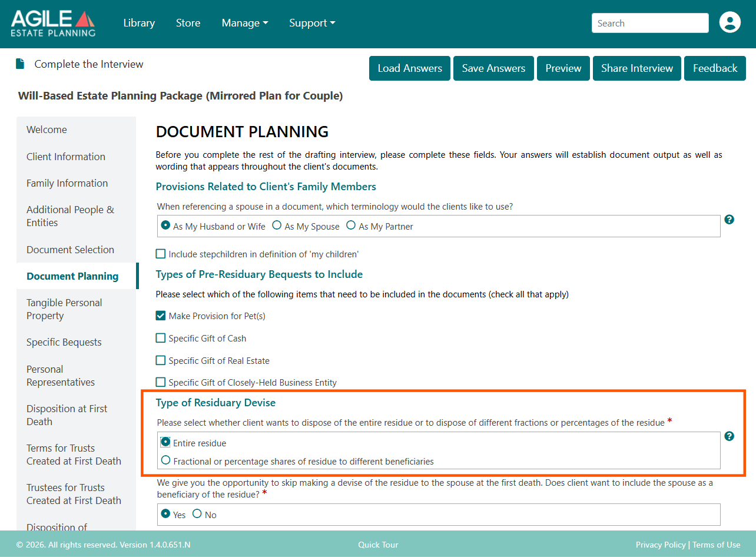Screen dimensions: 756x557
Task: Open the Terms of Use link
Action: click(717, 545)
